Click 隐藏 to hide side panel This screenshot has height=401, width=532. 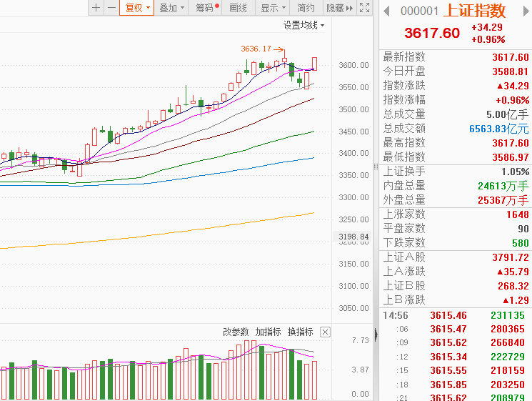coord(339,7)
